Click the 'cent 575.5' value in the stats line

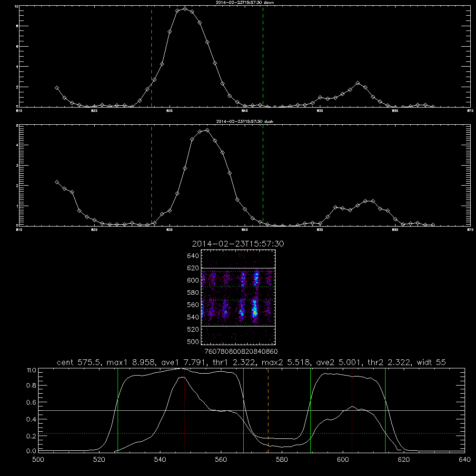tap(79, 362)
